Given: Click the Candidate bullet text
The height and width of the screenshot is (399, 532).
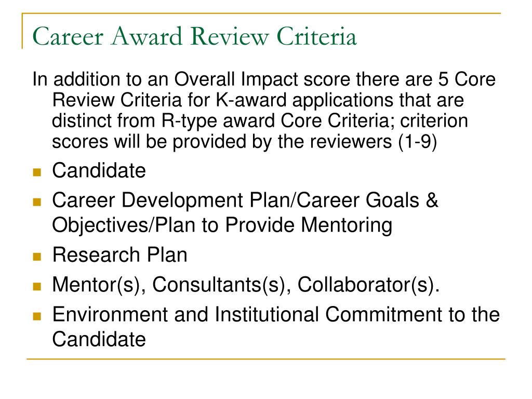Looking at the screenshot, I should (x=99, y=170).
